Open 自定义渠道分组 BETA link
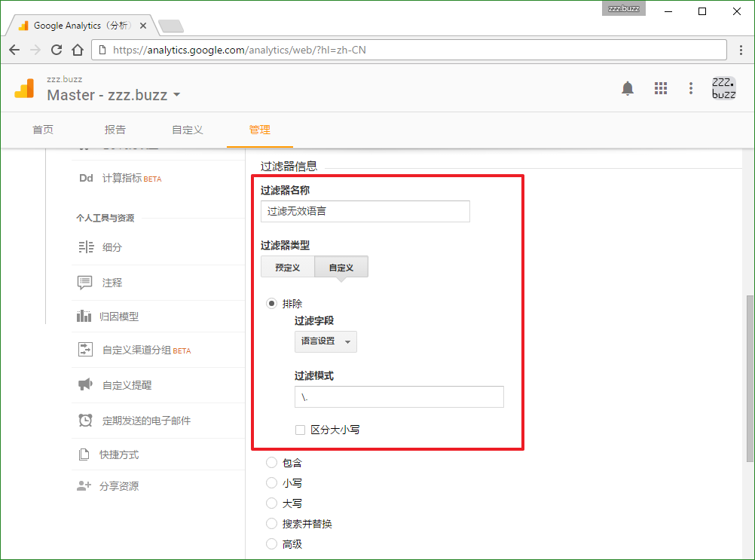The image size is (755, 560). pos(146,350)
